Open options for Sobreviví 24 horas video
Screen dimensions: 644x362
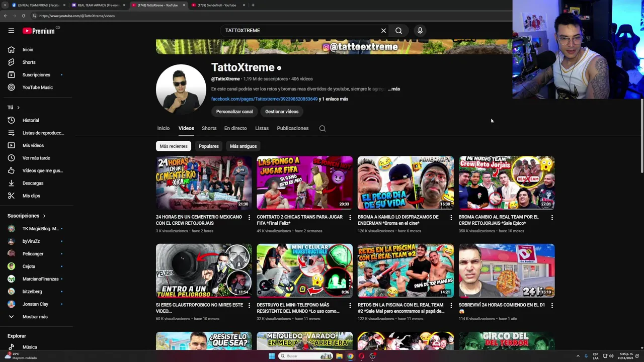[x=552, y=305]
